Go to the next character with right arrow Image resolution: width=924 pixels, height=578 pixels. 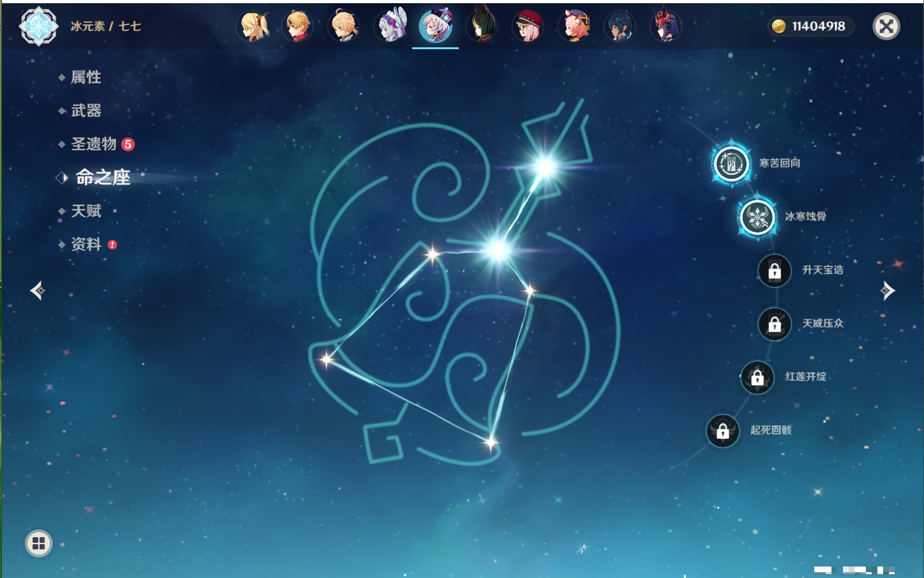tap(888, 291)
